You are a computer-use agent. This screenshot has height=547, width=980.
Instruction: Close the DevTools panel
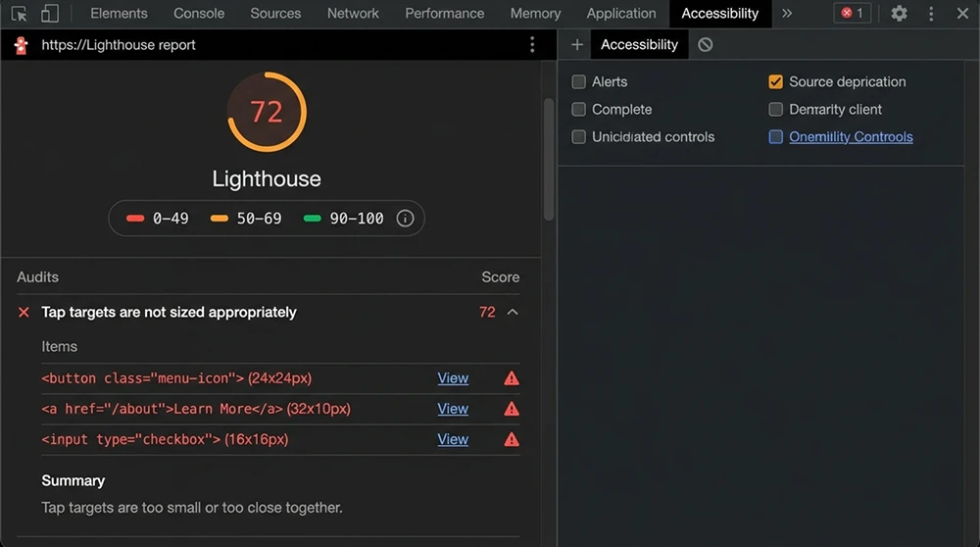(x=962, y=13)
